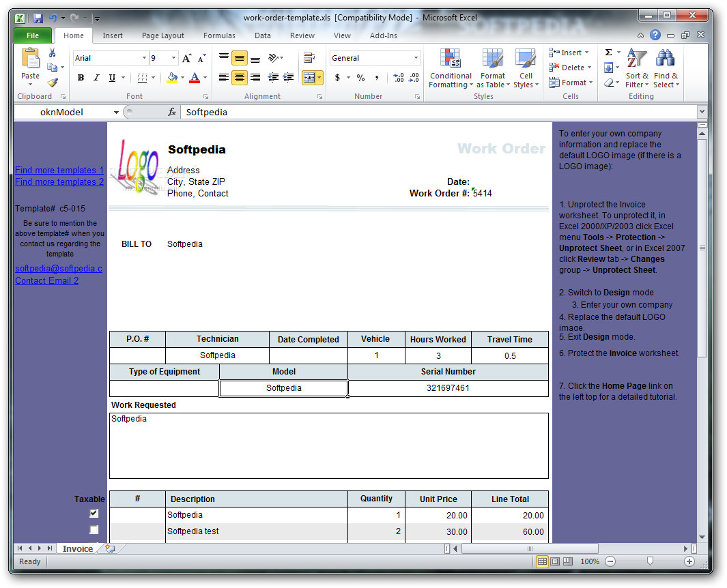Switch to the Page Layout tab
The image size is (727, 588).
pos(162,35)
